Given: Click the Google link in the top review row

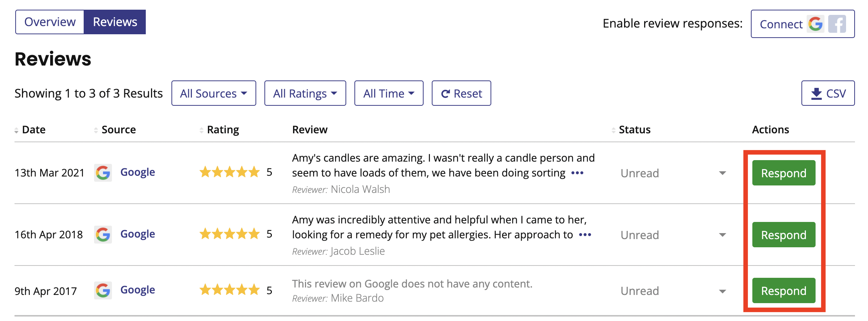Looking at the screenshot, I should [x=137, y=172].
